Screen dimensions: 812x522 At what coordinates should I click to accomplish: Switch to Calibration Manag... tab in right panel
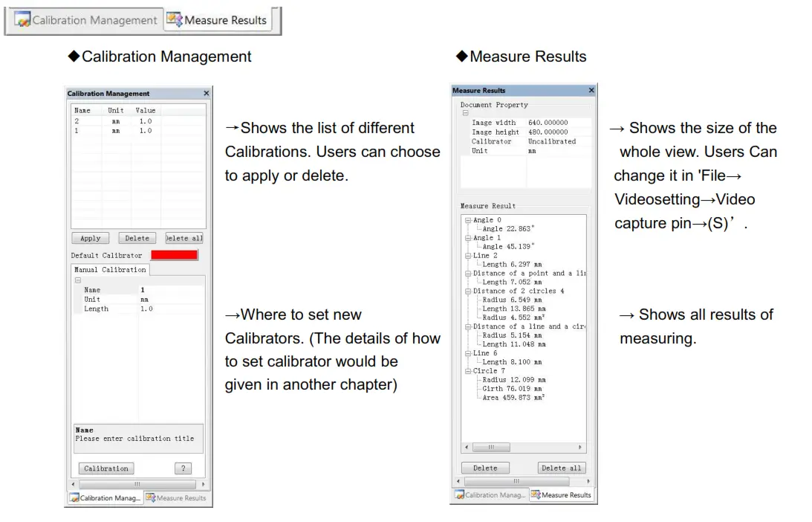490,495
